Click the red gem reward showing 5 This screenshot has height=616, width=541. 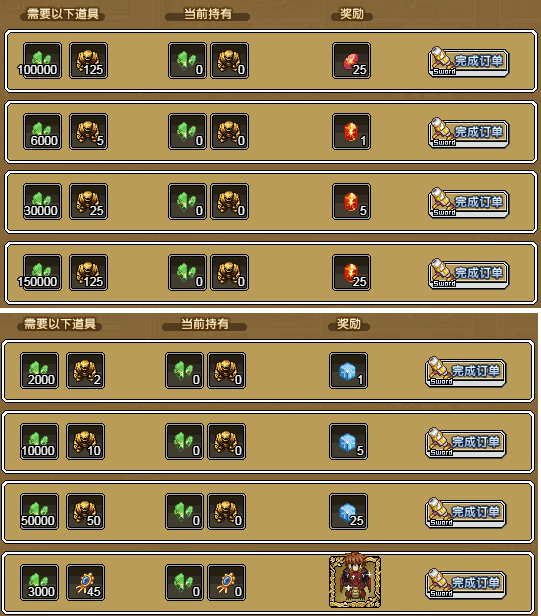[x=351, y=202]
